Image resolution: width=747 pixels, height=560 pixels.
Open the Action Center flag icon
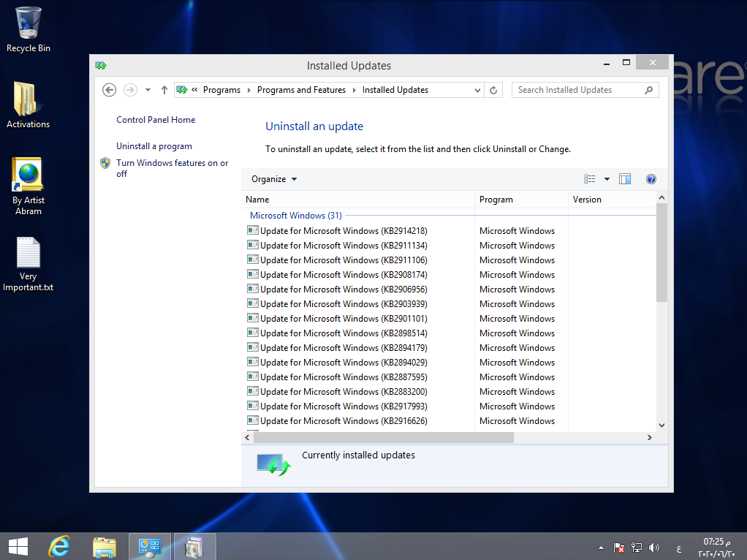[x=619, y=548]
